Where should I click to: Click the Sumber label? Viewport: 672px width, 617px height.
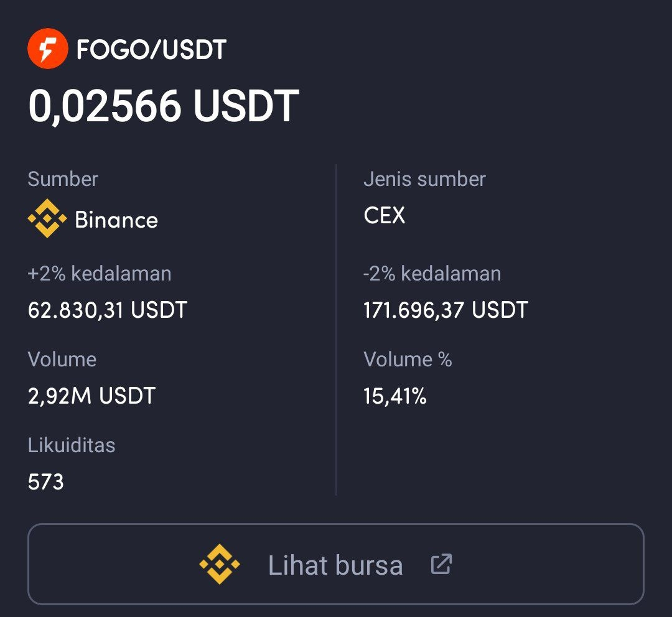point(63,179)
